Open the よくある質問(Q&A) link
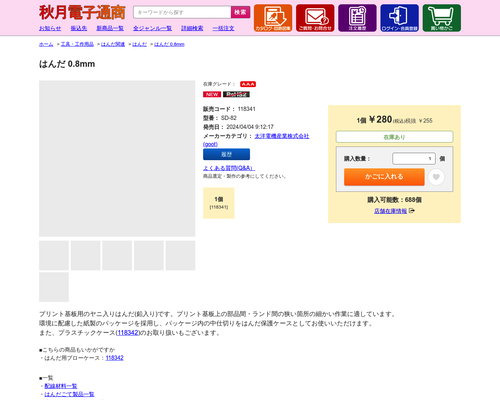The image size is (500, 400). [x=229, y=168]
